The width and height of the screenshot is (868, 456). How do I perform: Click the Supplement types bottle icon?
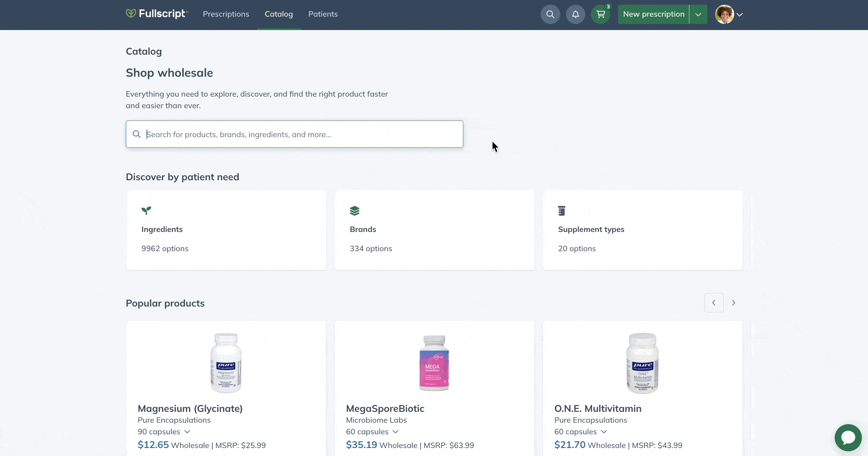561,211
